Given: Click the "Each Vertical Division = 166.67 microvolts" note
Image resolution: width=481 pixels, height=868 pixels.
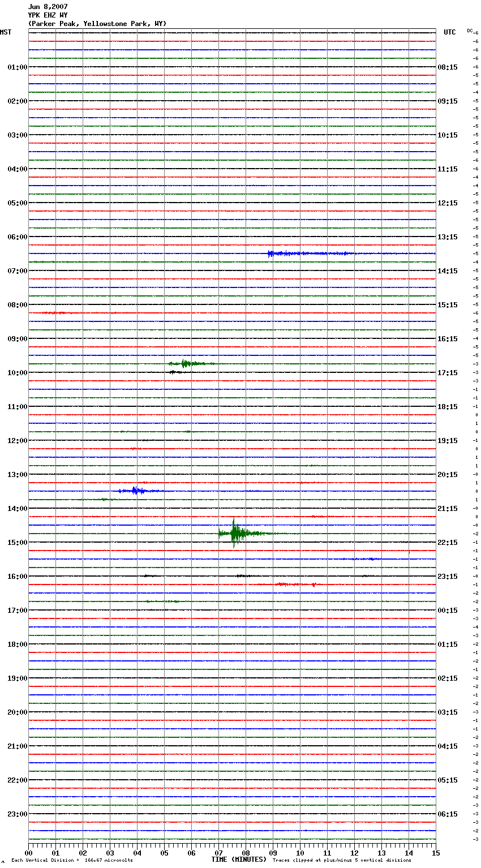Looking at the screenshot, I should (x=72, y=861).
